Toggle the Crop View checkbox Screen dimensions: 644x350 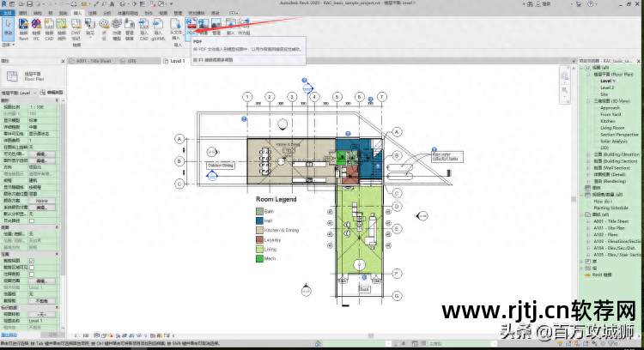pyautogui.click(x=31, y=261)
